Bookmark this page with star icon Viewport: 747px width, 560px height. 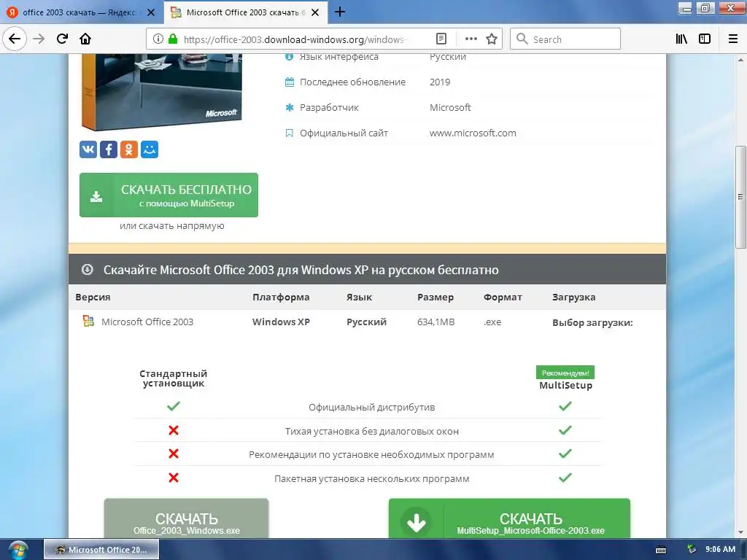click(492, 39)
